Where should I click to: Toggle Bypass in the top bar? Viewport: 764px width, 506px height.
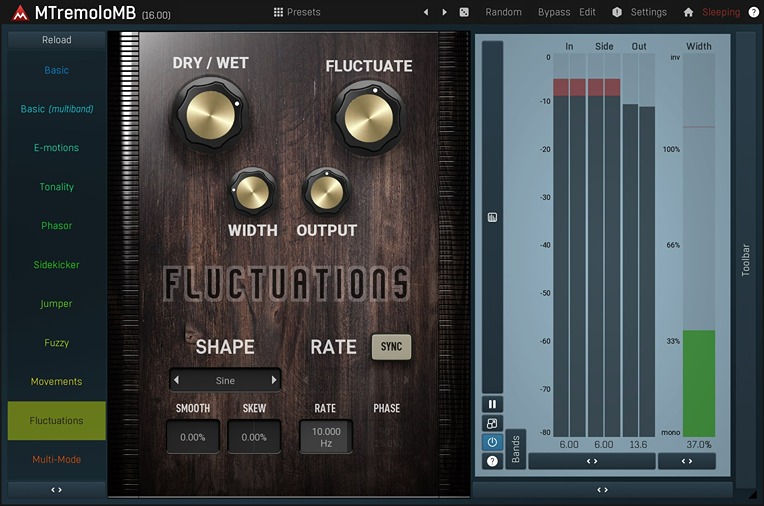[553, 12]
